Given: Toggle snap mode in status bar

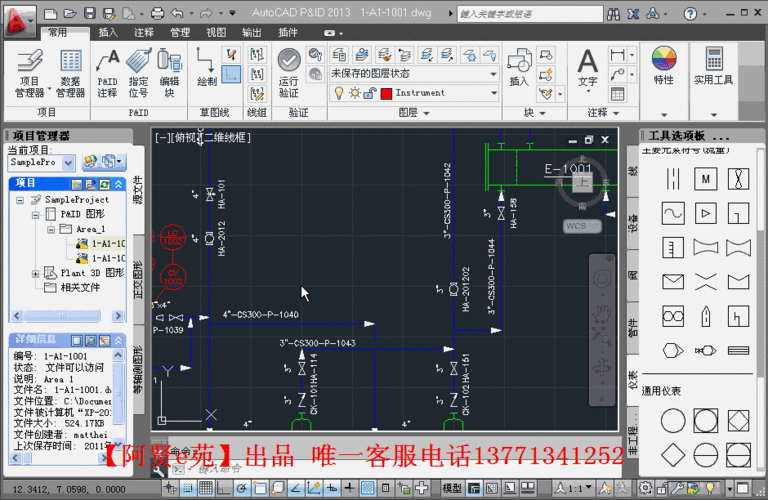Looking at the screenshot, I should coord(188,488).
